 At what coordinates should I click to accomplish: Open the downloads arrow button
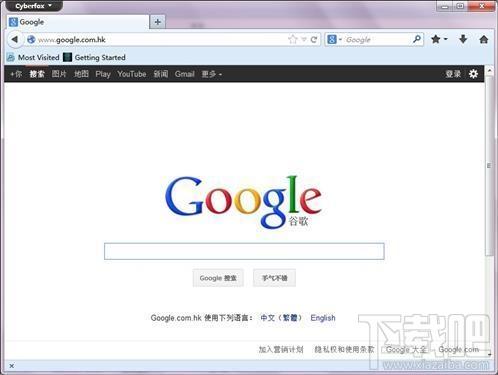[x=463, y=39]
